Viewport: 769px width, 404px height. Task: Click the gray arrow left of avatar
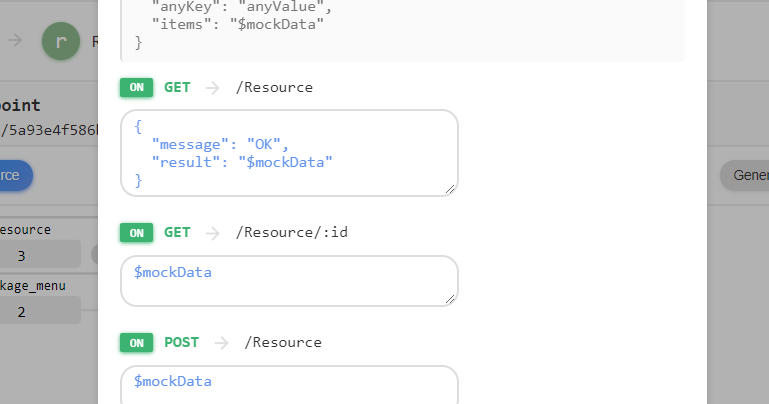point(16,41)
